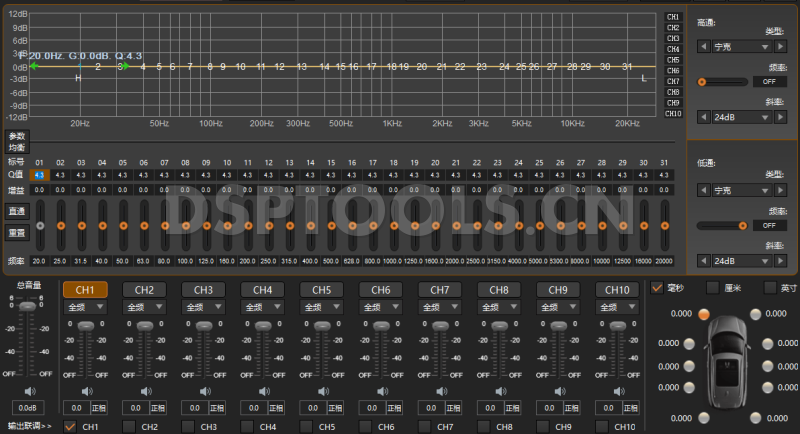800x434 pixels.
Task: Click the master volume speaker icon
Action: click(x=28, y=392)
